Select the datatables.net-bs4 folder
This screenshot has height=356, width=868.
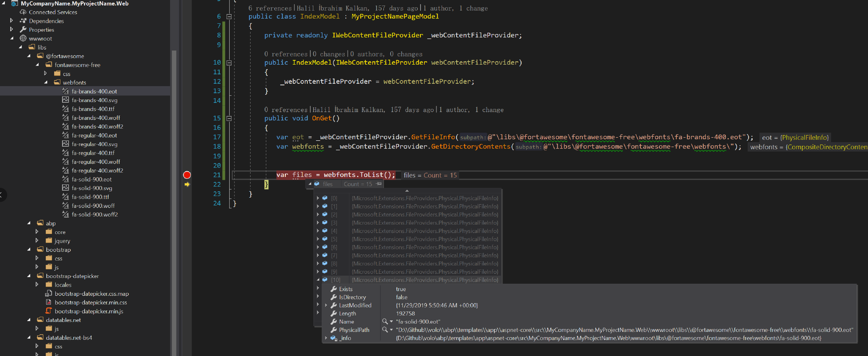coord(69,337)
